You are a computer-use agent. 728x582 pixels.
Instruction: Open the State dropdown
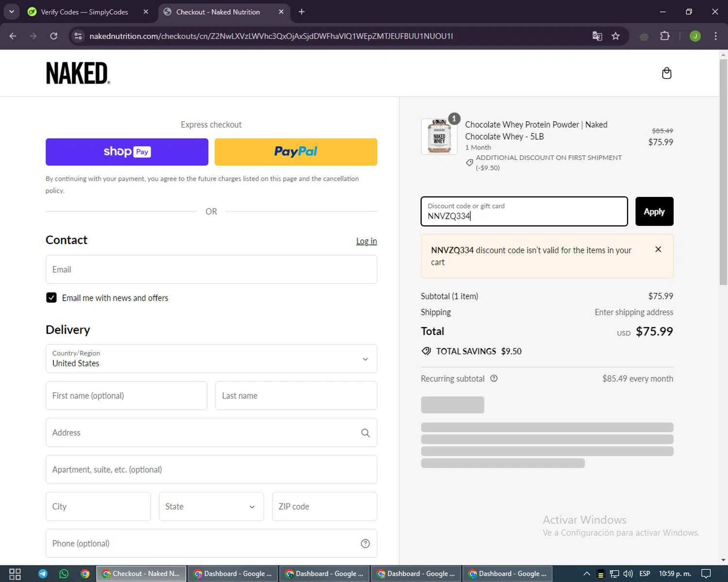pos(211,506)
